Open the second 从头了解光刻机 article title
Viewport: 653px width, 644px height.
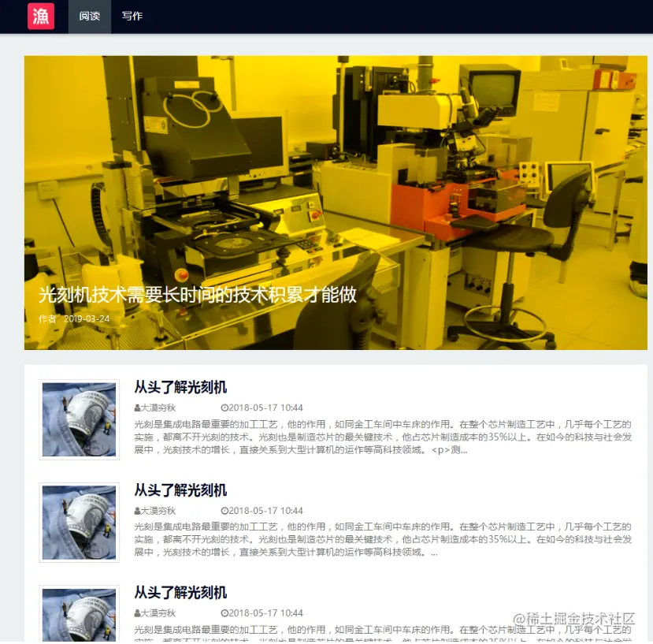180,490
